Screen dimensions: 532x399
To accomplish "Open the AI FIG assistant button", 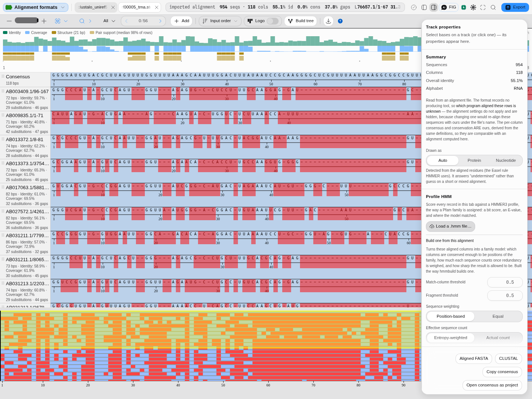I will (x=449, y=7).
